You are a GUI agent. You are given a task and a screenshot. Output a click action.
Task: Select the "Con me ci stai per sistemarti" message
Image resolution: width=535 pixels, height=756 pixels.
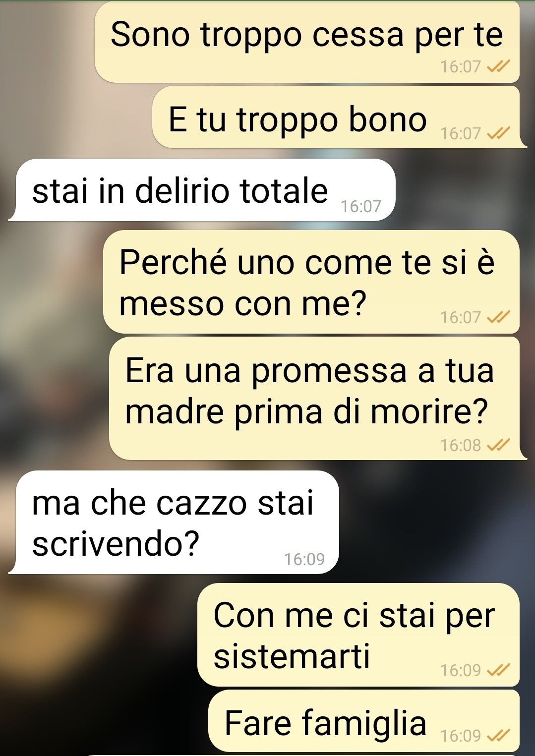pyautogui.click(x=358, y=635)
